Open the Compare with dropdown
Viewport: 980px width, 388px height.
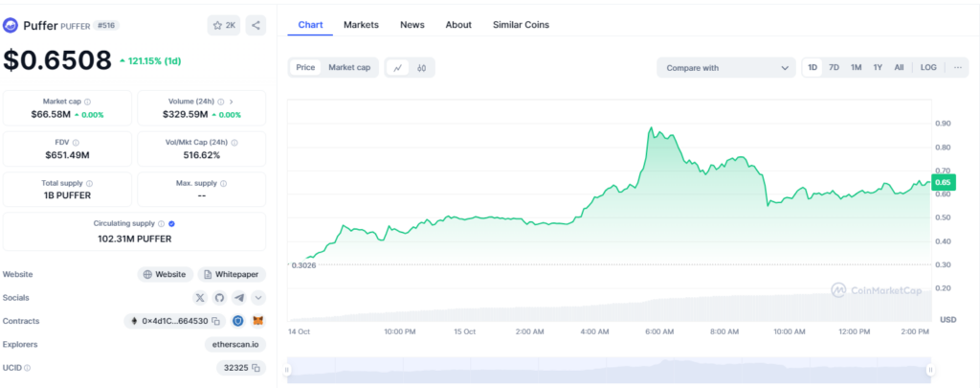(726, 68)
